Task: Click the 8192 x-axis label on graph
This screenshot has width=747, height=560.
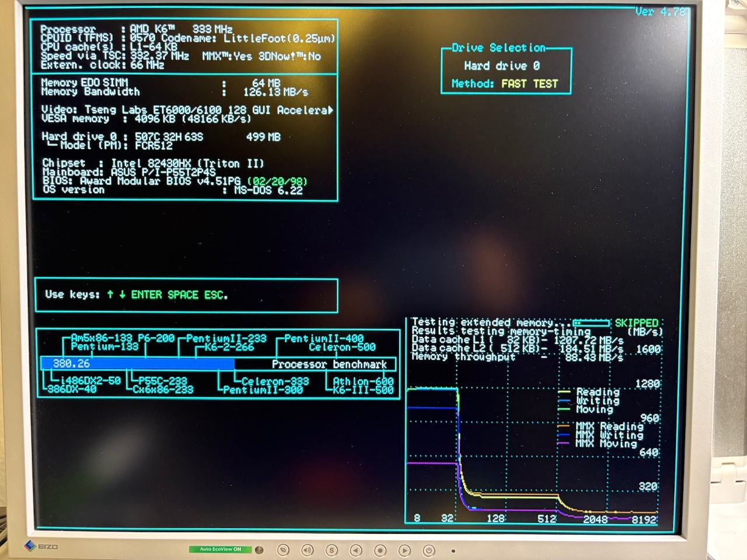Action: coord(644,519)
